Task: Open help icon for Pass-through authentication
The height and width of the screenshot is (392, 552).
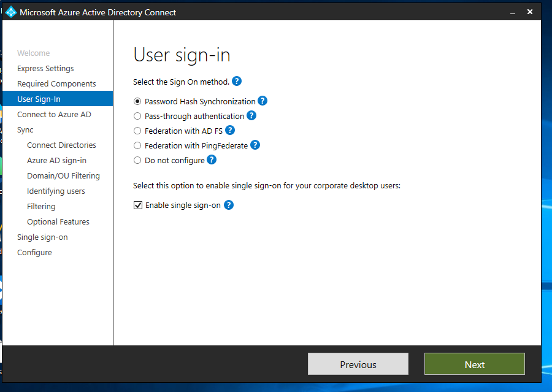Action: tap(251, 115)
